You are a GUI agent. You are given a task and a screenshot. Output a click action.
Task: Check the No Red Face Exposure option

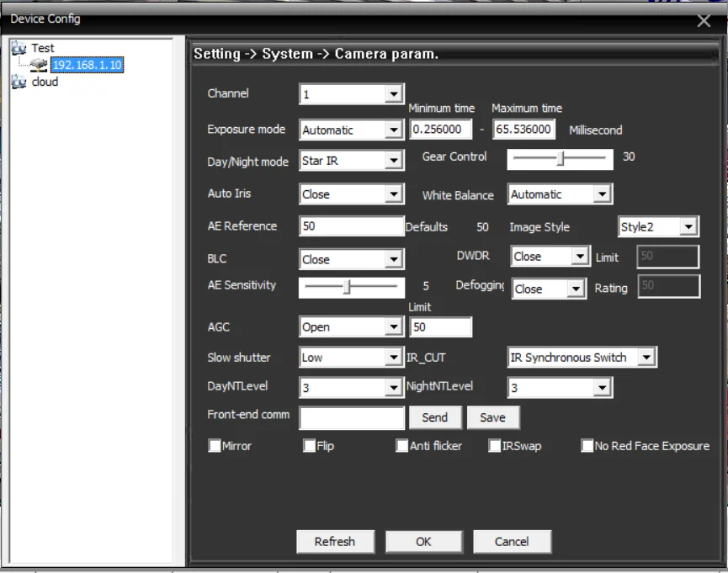(587, 447)
